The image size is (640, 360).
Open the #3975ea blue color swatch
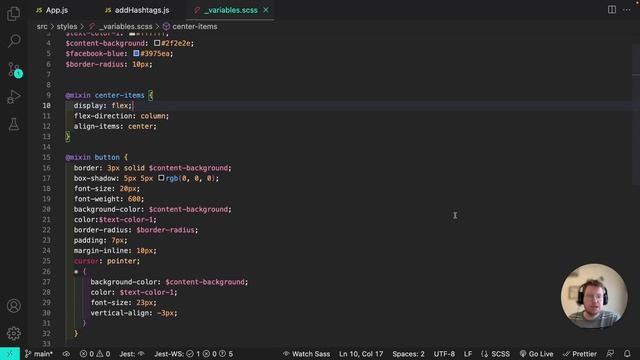(x=136, y=53)
